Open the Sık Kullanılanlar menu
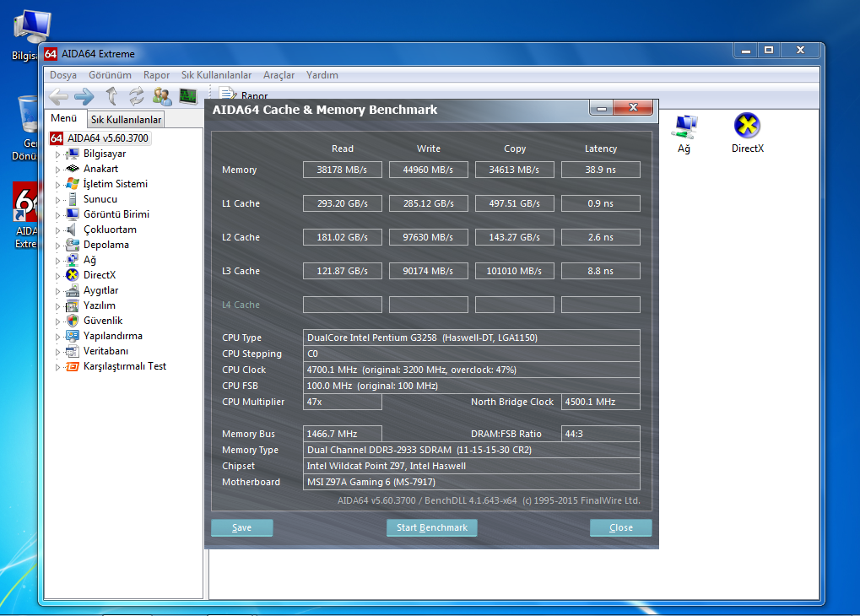Viewport: 860px width, 616px height. (216, 75)
